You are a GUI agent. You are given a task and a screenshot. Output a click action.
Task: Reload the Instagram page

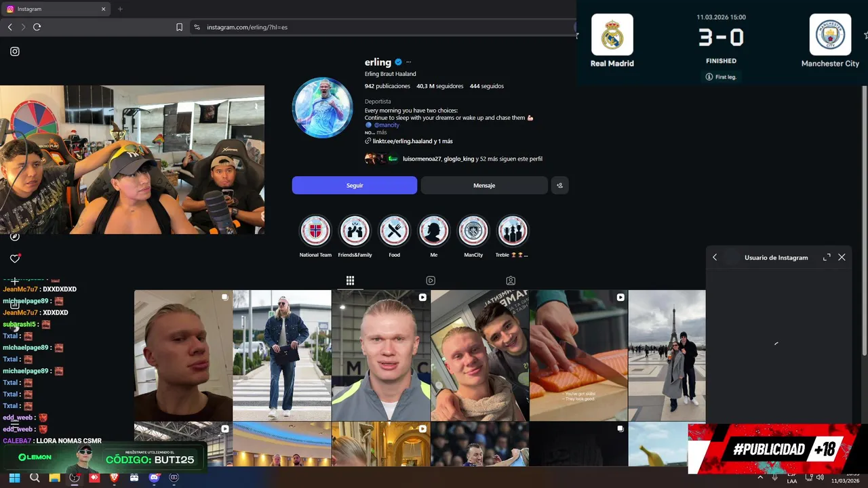[37, 27]
